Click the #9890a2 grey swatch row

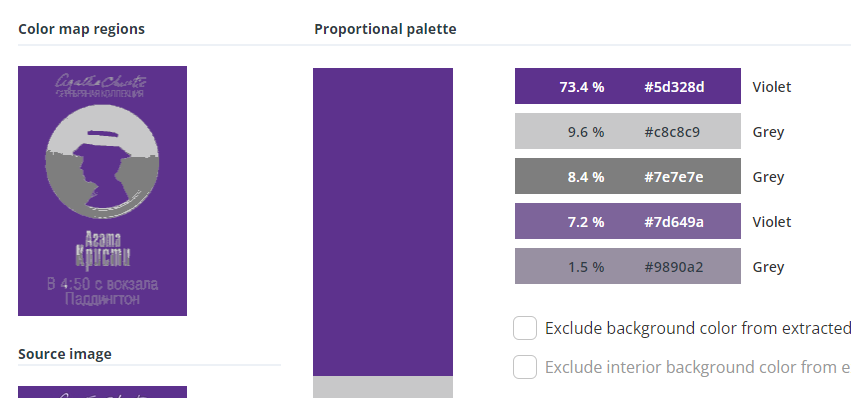627,266
